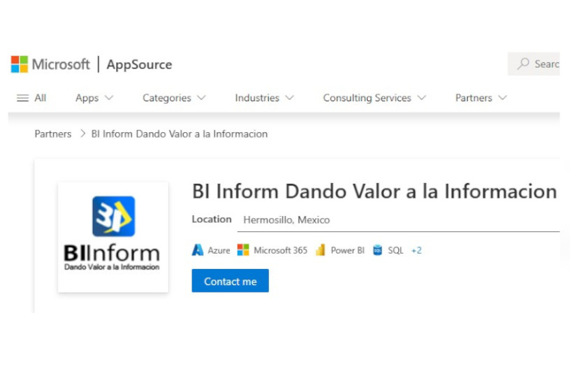Click the Azure product icon
570x392 pixels.
click(198, 250)
